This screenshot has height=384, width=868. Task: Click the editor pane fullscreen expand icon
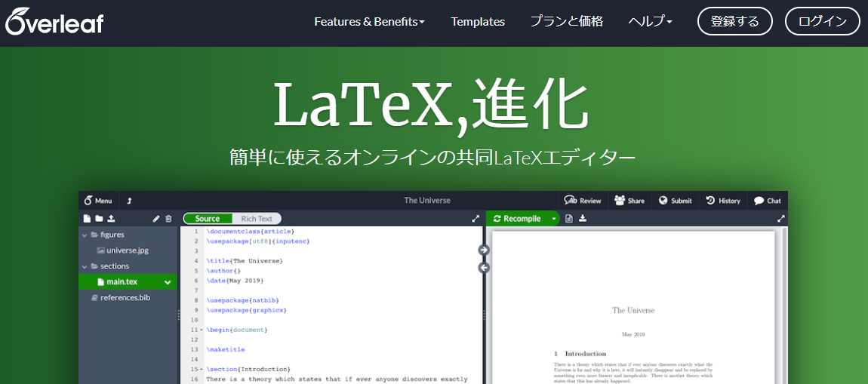pyautogui.click(x=475, y=219)
